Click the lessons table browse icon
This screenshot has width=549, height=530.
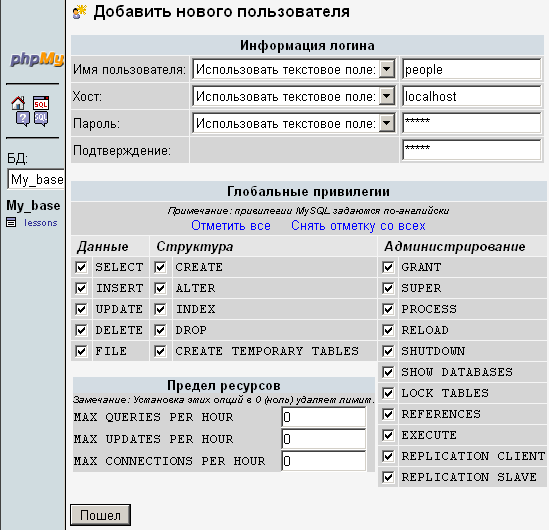(11, 222)
